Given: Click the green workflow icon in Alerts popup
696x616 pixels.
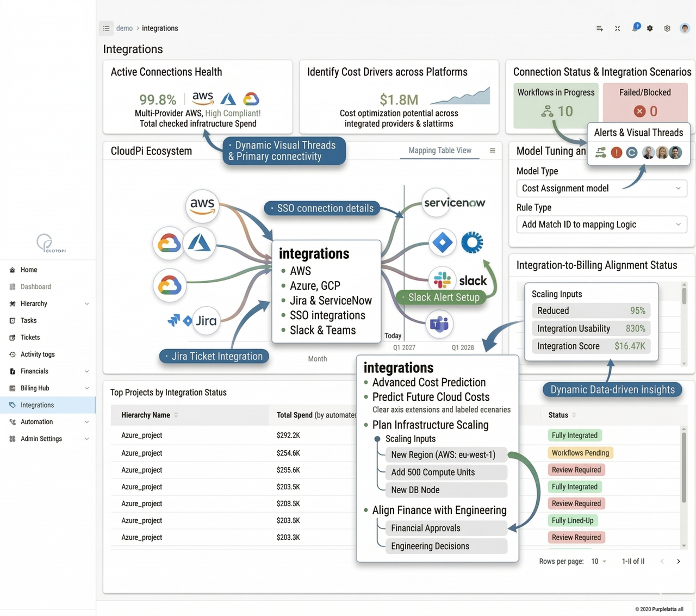Looking at the screenshot, I should coord(600,153).
